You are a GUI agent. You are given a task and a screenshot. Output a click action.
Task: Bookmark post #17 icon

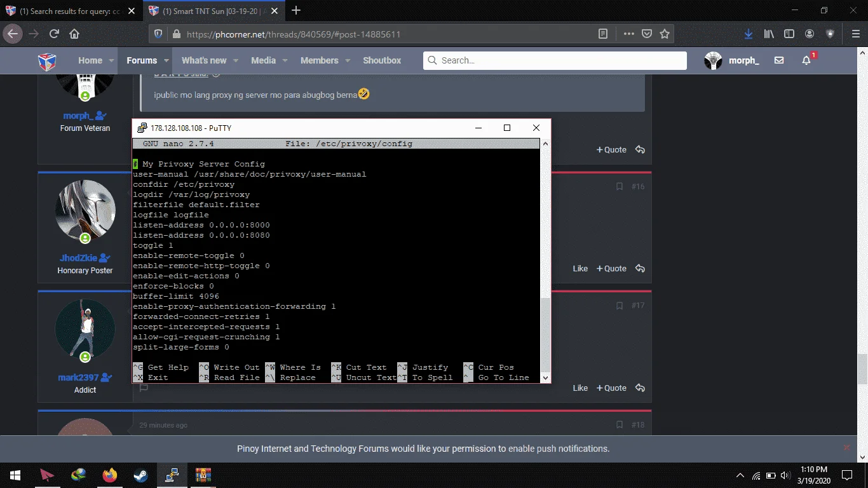(620, 306)
